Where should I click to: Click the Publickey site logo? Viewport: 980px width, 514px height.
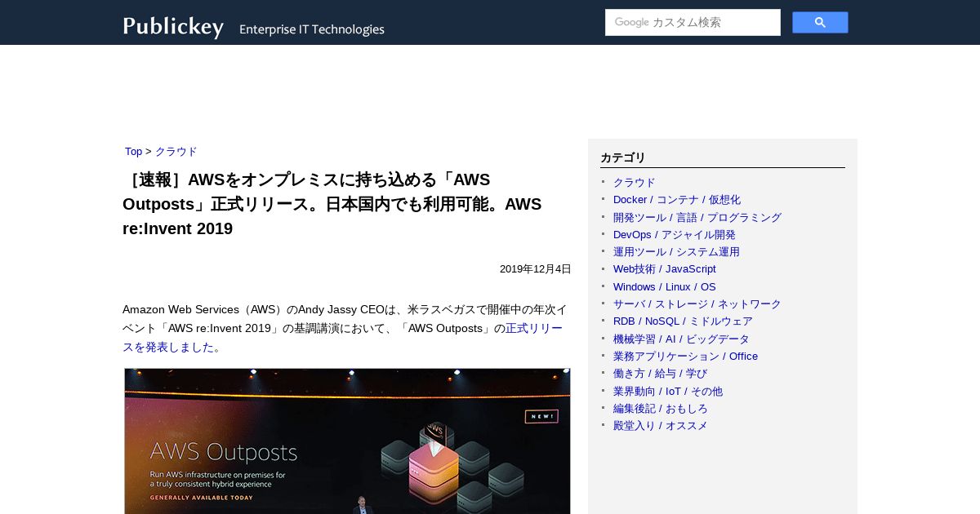coord(173,27)
